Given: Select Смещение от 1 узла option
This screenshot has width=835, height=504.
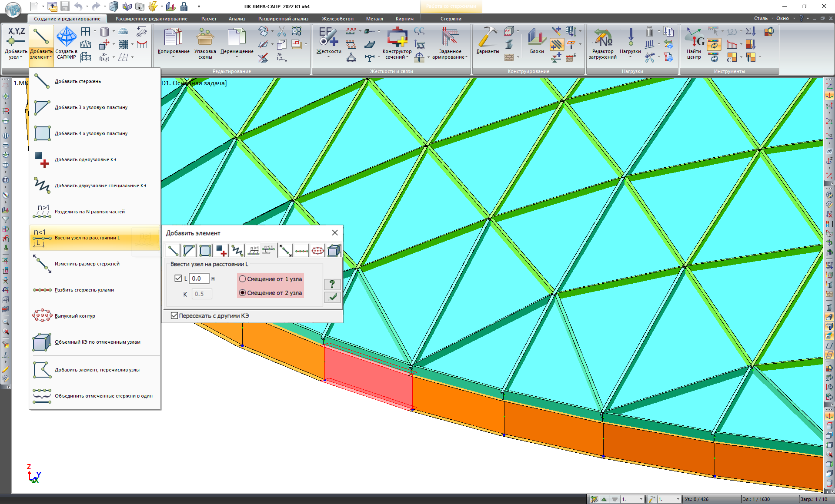Looking at the screenshot, I should (x=243, y=279).
